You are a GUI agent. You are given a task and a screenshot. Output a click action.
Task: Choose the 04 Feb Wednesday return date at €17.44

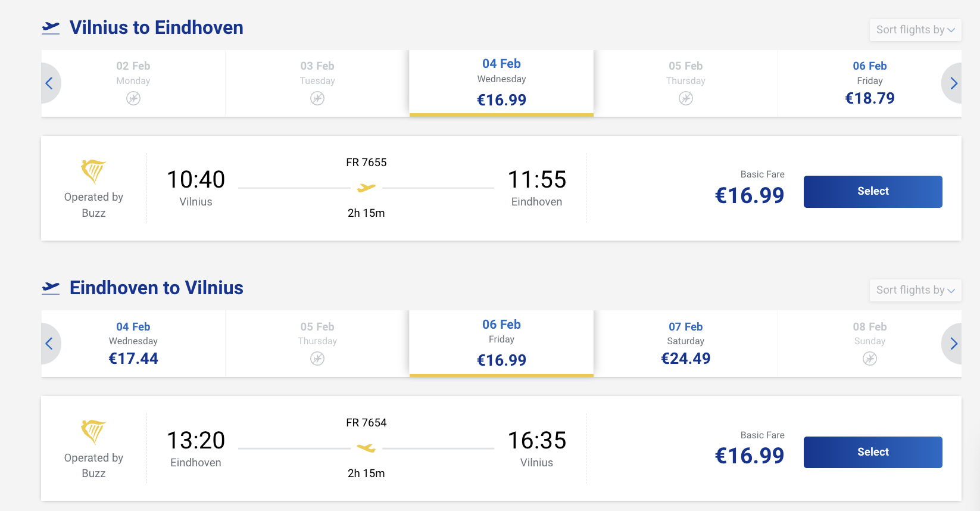coord(133,344)
